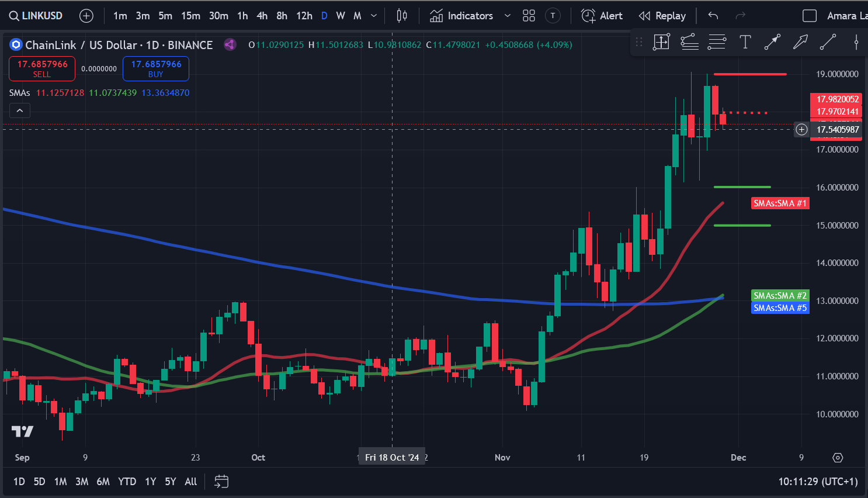Start bar Replay mode
This screenshot has width=868, height=498.
point(662,16)
